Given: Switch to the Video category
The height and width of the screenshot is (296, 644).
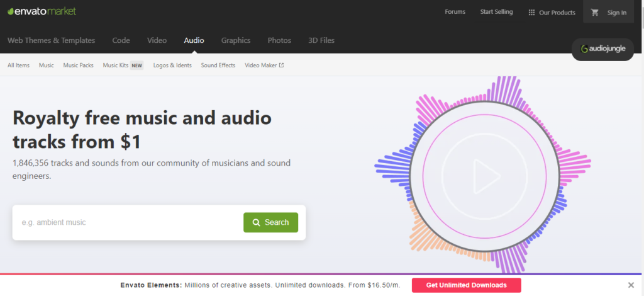Looking at the screenshot, I should [157, 40].
